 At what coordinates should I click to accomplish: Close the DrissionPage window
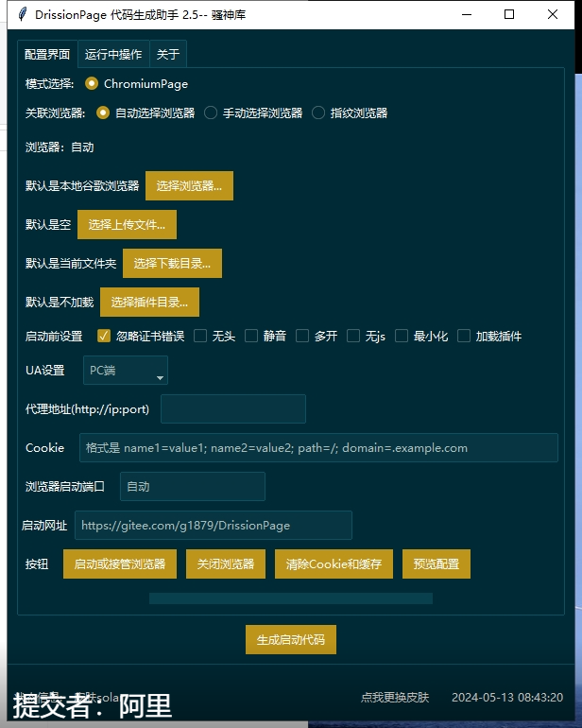(553, 14)
